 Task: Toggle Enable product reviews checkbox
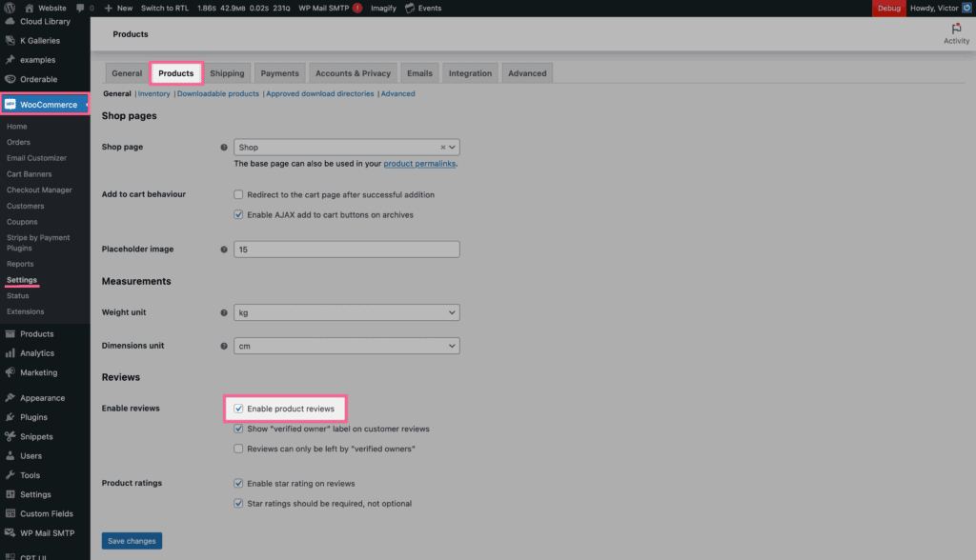pos(238,409)
